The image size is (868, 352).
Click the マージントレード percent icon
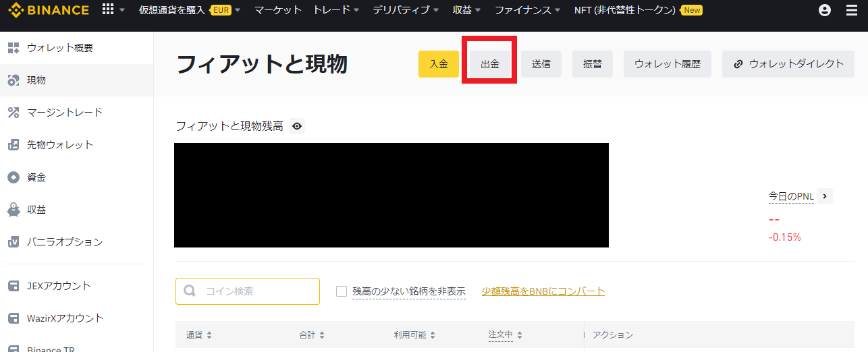click(13, 113)
